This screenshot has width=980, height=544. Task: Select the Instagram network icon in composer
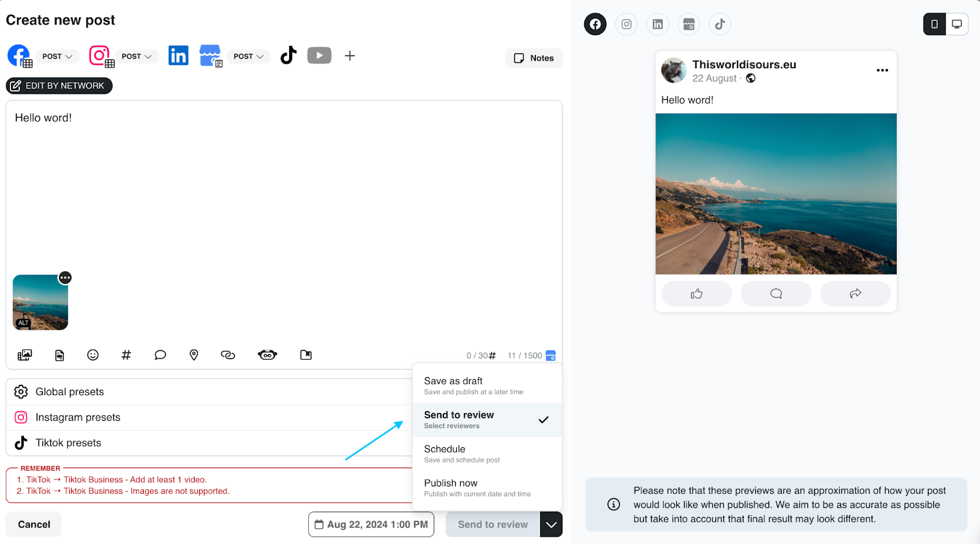101,56
